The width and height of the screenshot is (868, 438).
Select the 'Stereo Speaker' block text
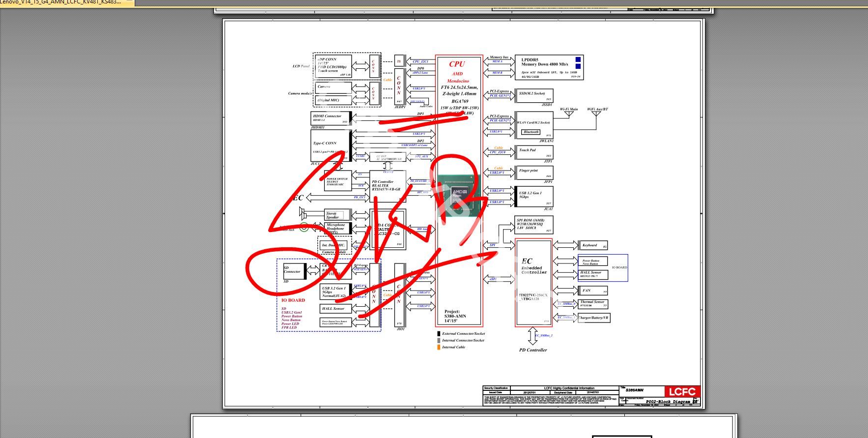pos(333,215)
